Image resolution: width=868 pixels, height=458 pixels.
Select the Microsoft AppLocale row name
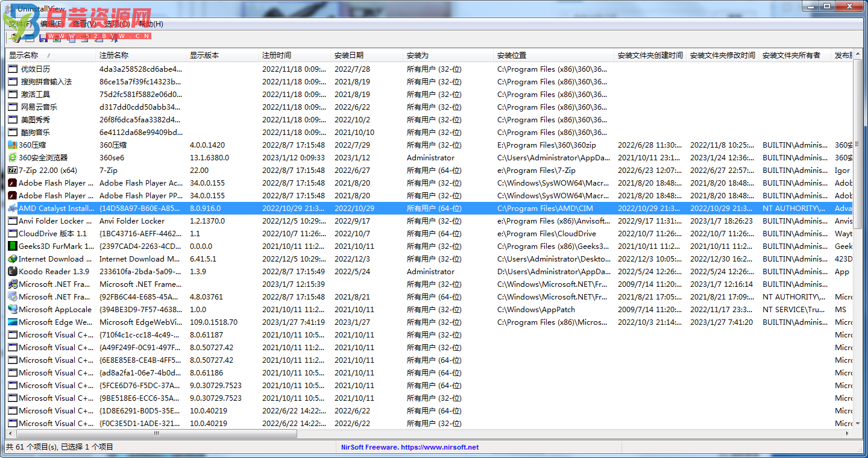[55, 309]
